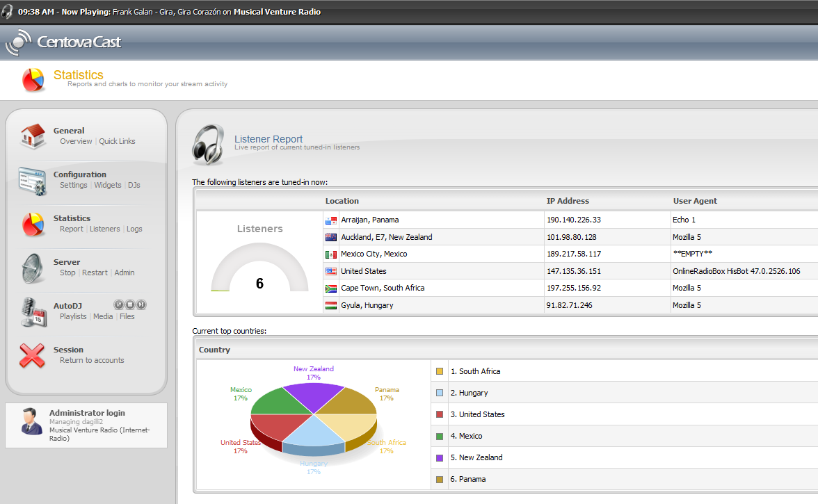Go to Widgets under Configuration
This screenshot has width=818, height=504.
tap(108, 186)
